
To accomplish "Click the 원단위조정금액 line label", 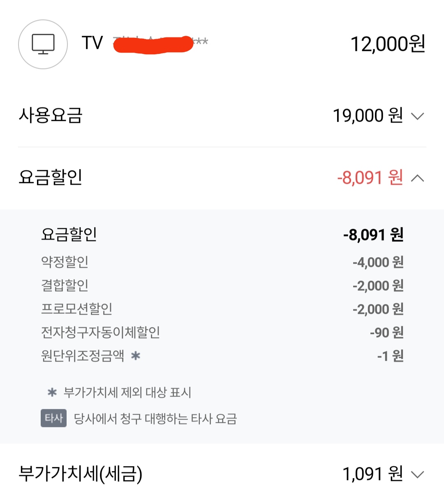I will (x=83, y=356).
